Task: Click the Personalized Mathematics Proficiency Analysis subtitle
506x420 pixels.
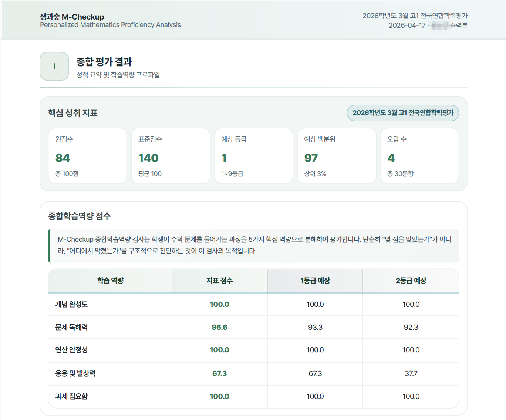Action: coord(110,25)
